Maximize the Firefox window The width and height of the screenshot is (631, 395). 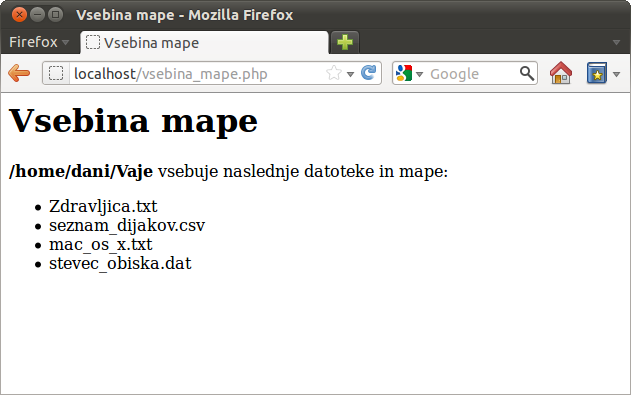[56, 15]
